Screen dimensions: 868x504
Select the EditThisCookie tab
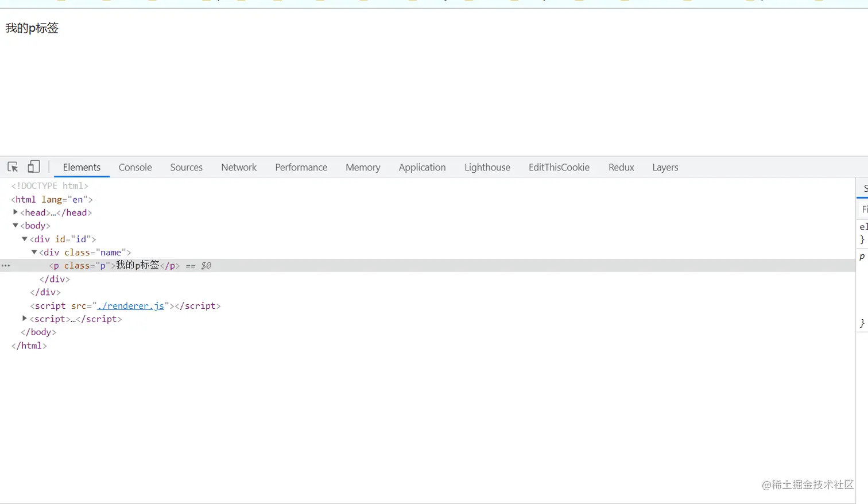[559, 167]
